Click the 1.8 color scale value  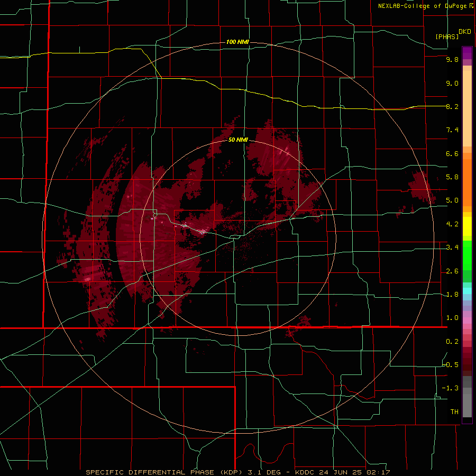point(452,295)
